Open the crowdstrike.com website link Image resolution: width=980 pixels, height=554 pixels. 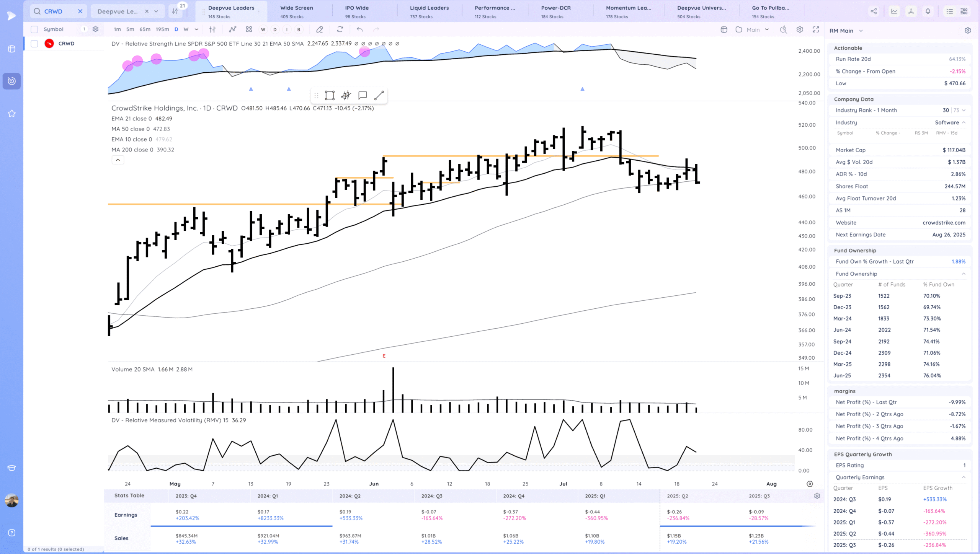pyautogui.click(x=944, y=223)
